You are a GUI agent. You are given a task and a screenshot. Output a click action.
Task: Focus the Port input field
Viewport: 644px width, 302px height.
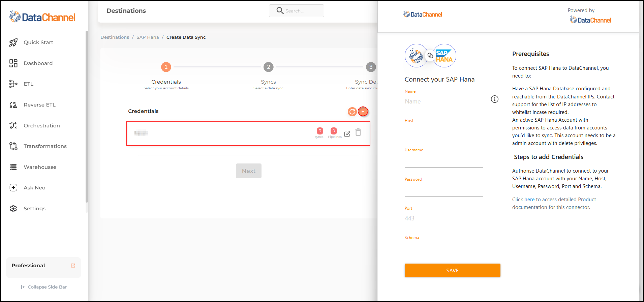(444, 218)
